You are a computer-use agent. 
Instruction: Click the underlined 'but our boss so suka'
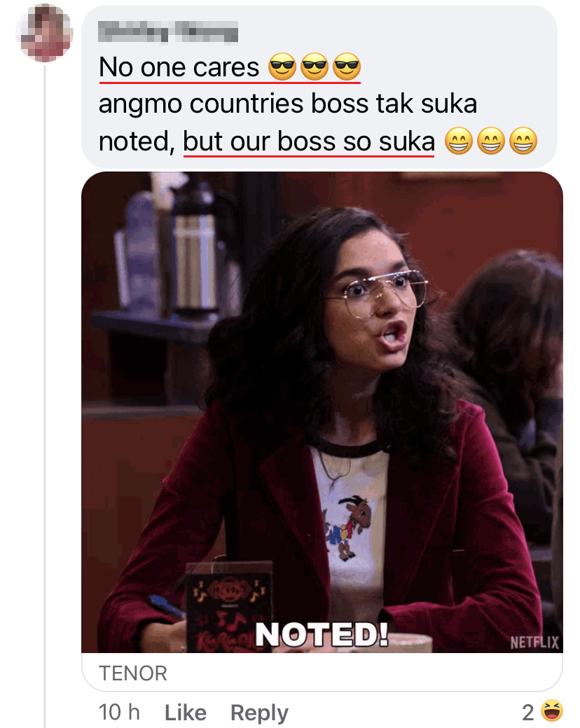(309, 141)
